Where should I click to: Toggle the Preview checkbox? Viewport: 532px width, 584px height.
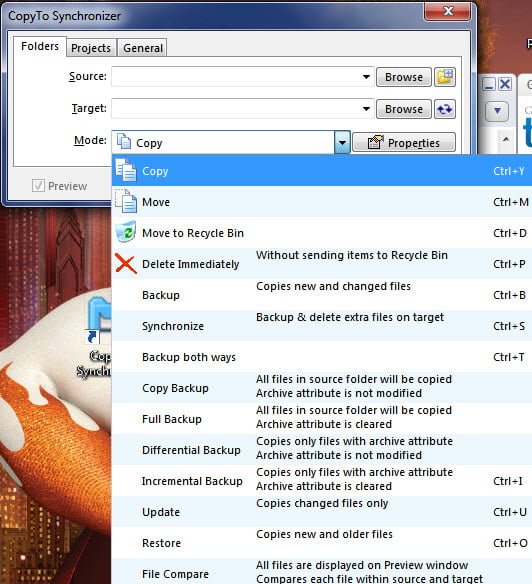pyautogui.click(x=38, y=185)
